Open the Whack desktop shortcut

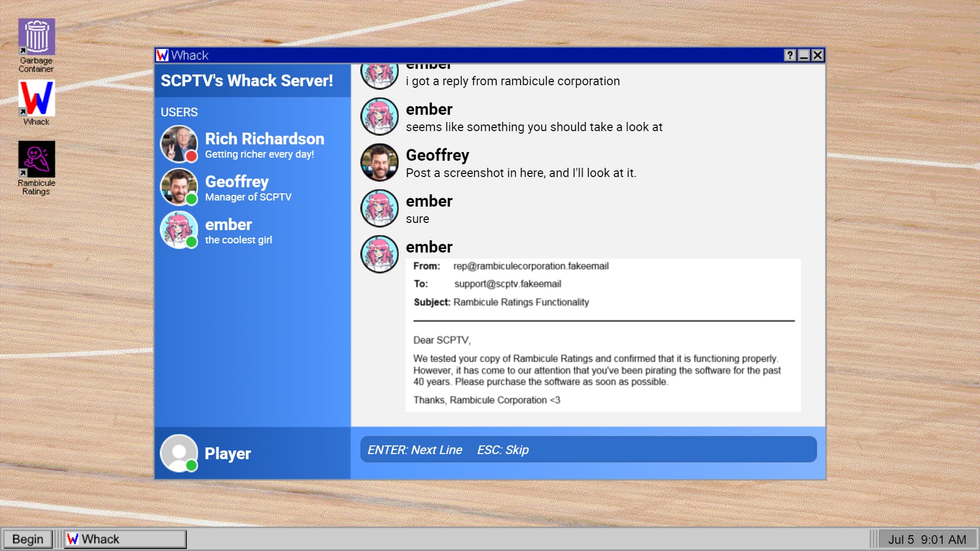click(36, 98)
